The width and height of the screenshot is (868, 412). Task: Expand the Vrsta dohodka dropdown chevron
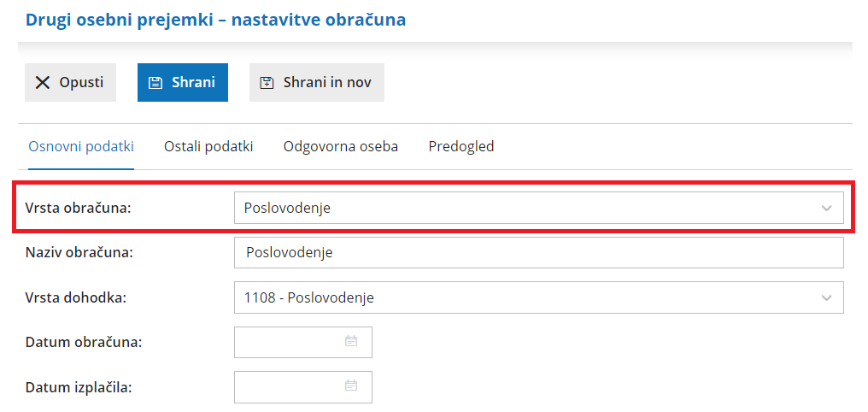coord(826,298)
